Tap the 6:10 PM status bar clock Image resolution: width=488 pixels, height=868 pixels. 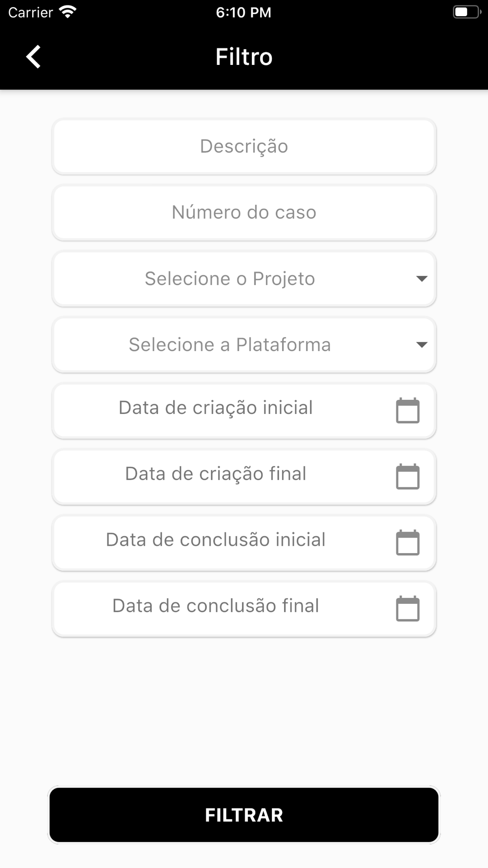click(244, 12)
